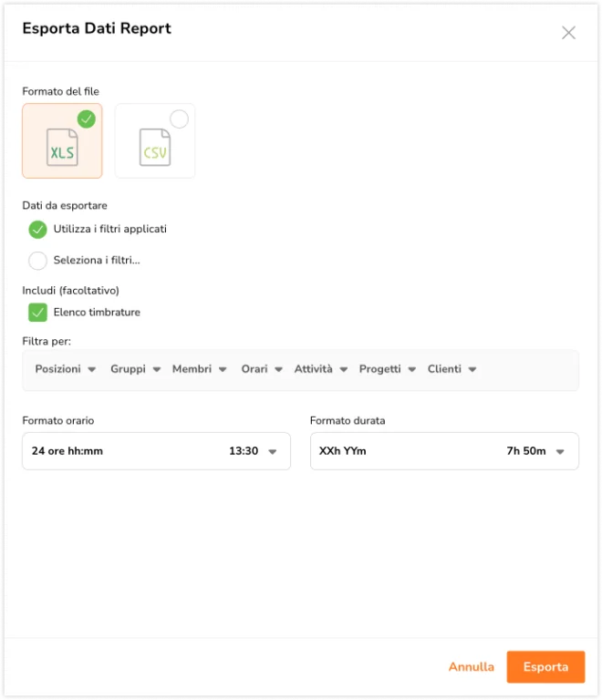Click the orange Esporta button
The width and height of the screenshot is (602, 700).
(545, 667)
